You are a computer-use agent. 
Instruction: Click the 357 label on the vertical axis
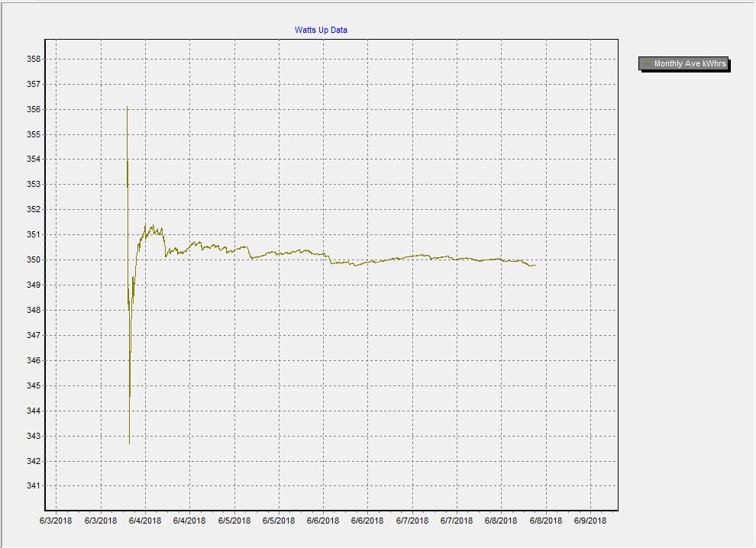[34, 85]
